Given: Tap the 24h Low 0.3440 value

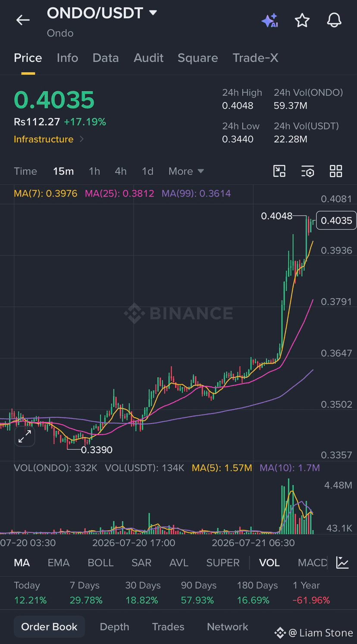Looking at the screenshot, I should pos(238,139).
